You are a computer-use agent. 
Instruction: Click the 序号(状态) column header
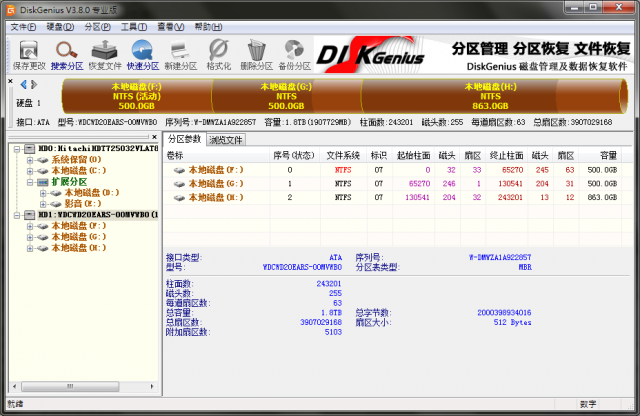coord(294,156)
